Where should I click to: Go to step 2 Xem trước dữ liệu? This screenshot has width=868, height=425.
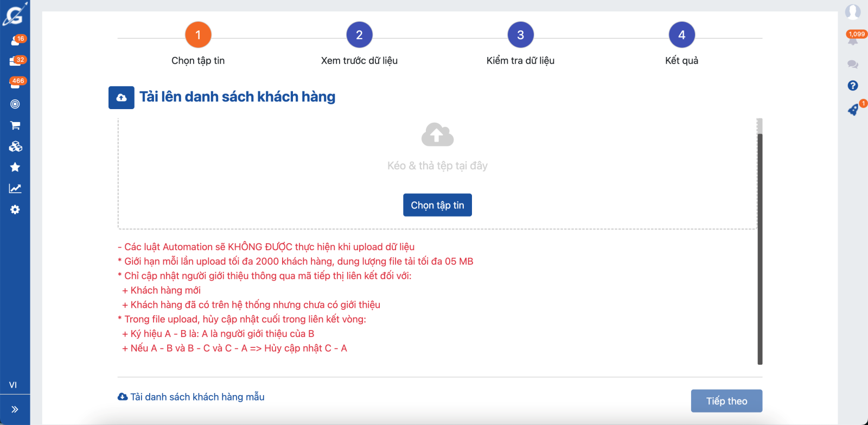[x=359, y=35]
